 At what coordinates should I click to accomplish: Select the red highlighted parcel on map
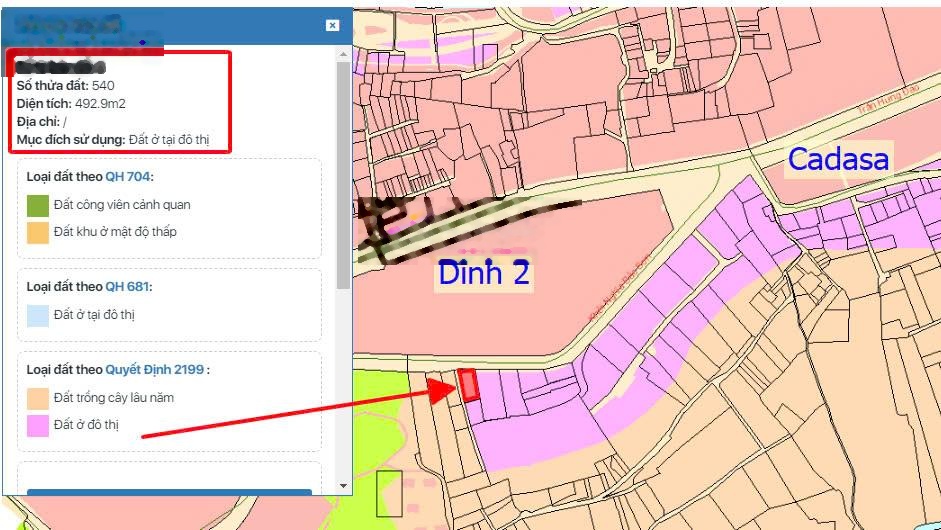tap(468, 385)
